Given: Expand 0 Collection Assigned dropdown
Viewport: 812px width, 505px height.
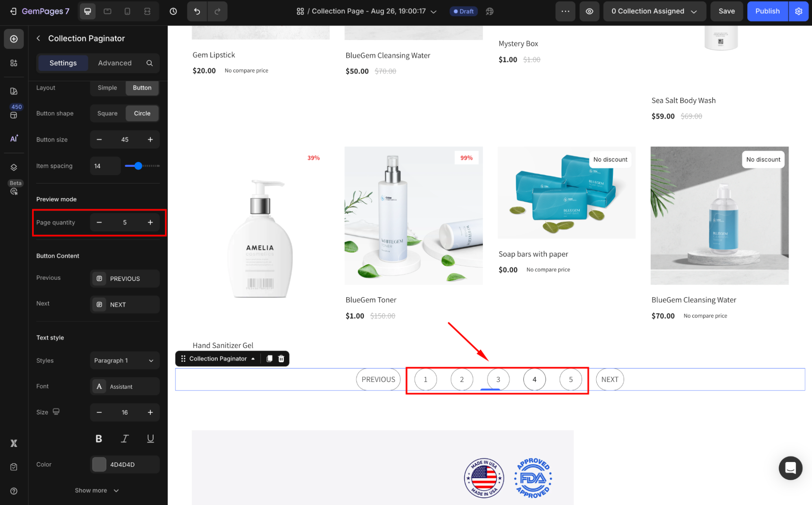Looking at the screenshot, I should 654,11.
